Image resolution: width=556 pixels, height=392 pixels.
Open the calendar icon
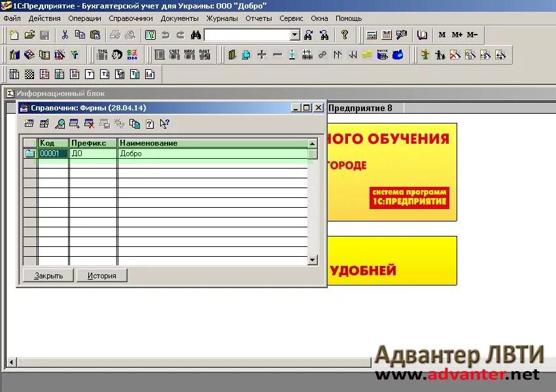[x=386, y=35]
